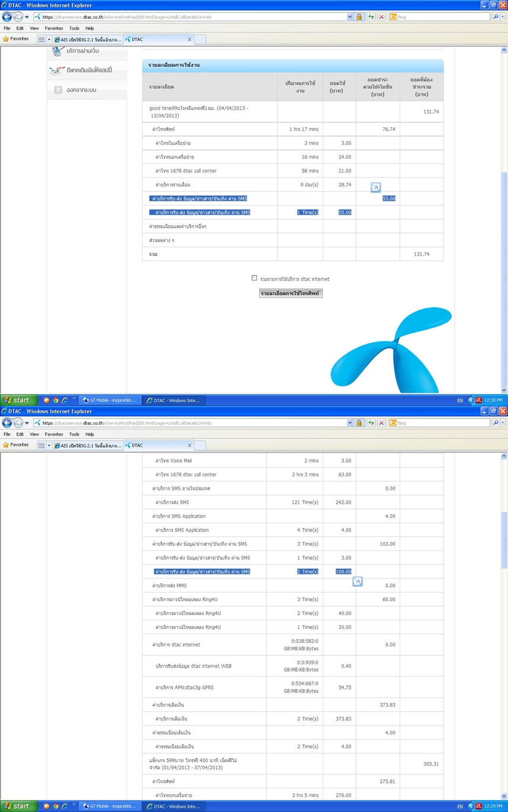508x812 pixels.
Task: Open address bar history dropdown in upper IE window
Action: (350, 17)
